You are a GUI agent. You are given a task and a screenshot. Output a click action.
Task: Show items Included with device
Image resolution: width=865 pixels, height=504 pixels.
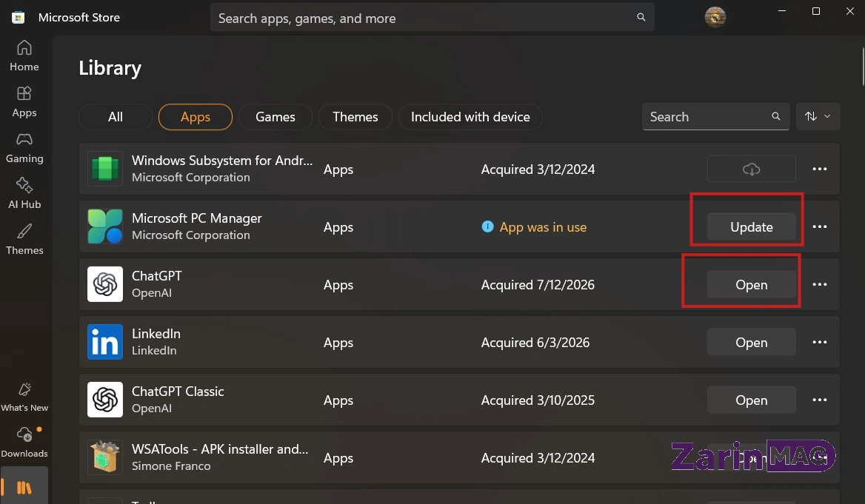(470, 117)
